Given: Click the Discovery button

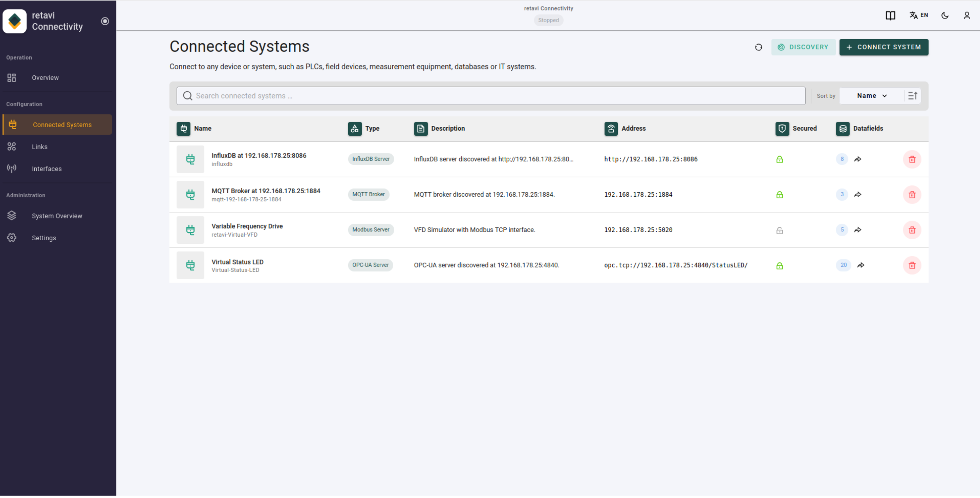Looking at the screenshot, I should (x=803, y=47).
